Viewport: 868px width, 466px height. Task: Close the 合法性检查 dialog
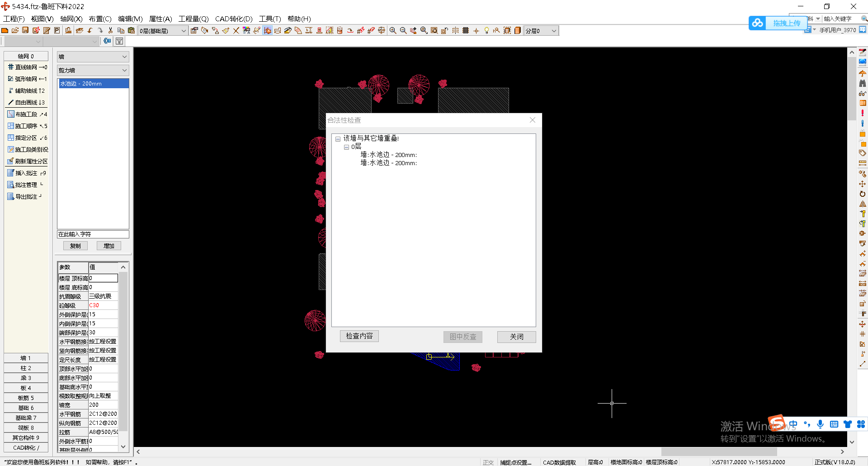(x=533, y=120)
